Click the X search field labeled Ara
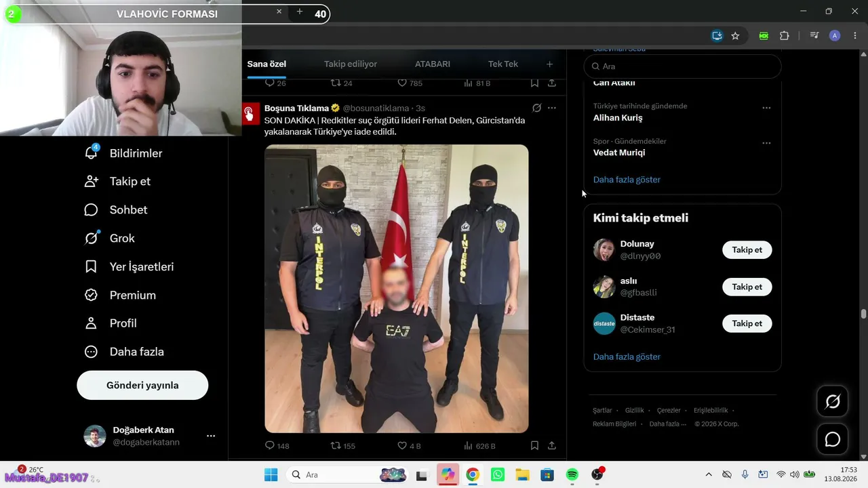The height and width of the screenshot is (488, 868). [682, 66]
